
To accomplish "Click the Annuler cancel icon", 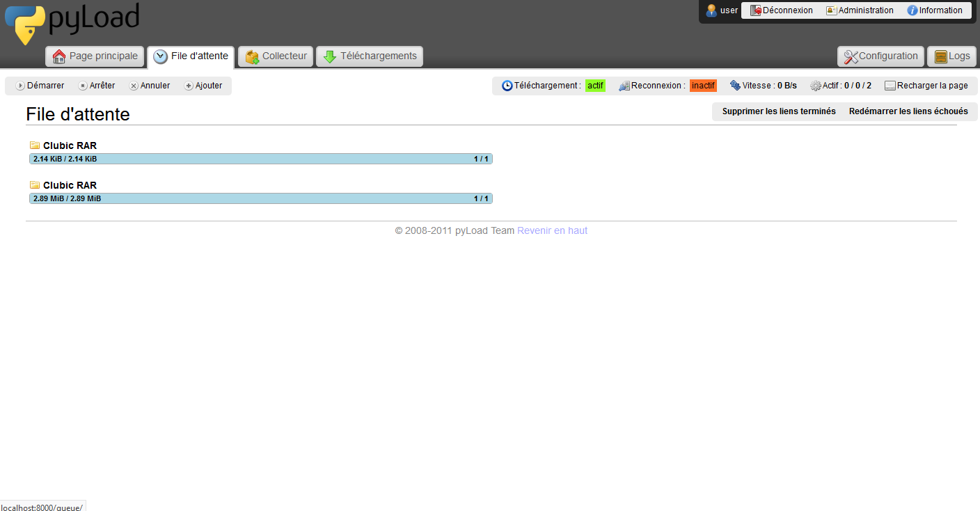I will point(134,86).
